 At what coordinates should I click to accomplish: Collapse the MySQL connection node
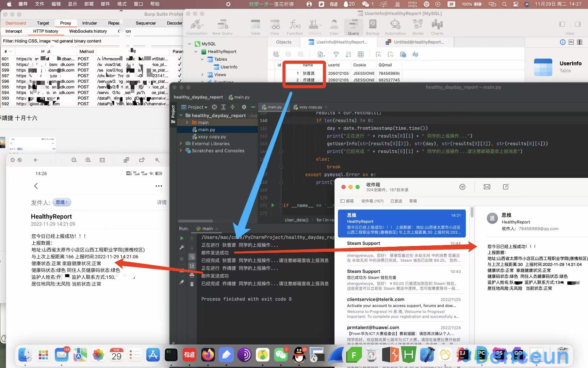[x=190, y=44]
